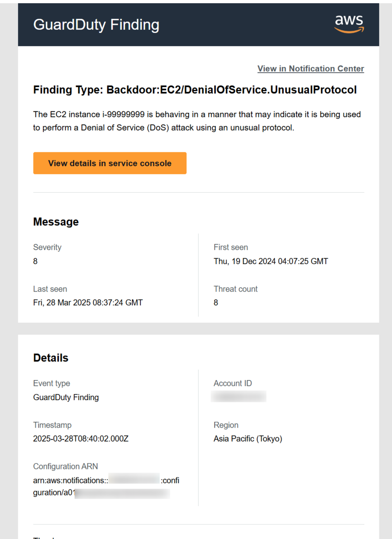Click the First seen date value
The image size is (392, 539).
[271, 261]
